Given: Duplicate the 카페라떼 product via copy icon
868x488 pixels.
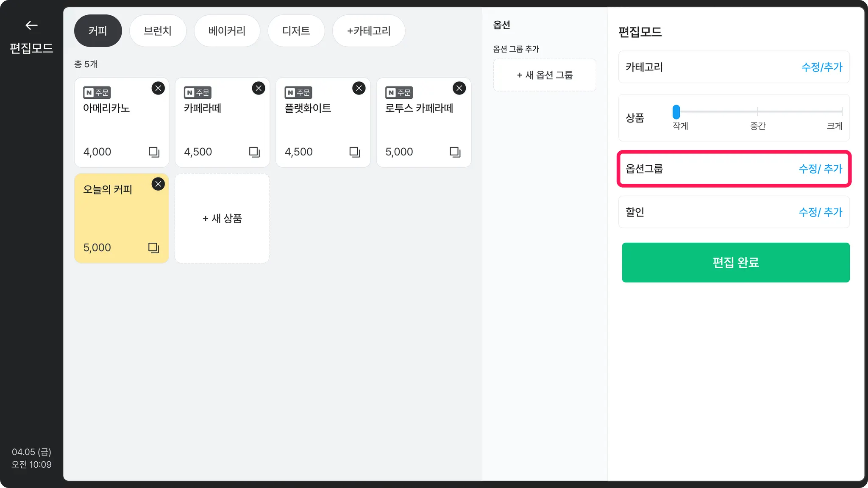Looking at the screenshot, I should [254, 152].
